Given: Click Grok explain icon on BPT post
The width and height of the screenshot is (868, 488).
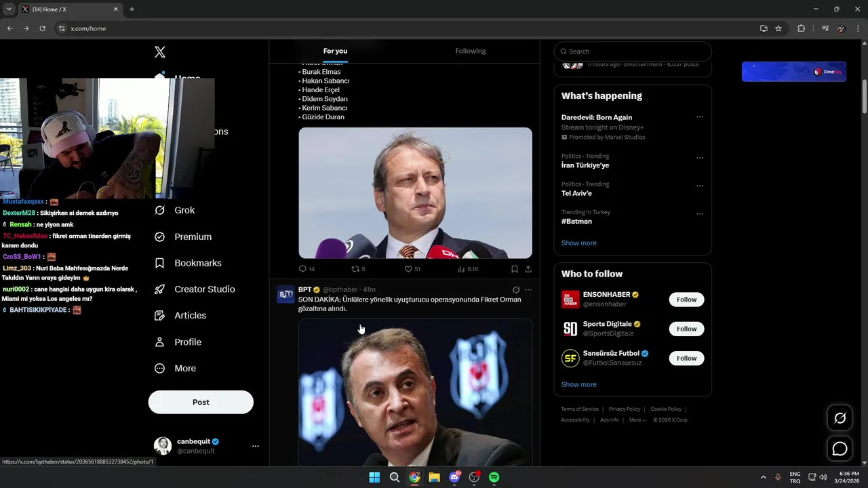Looking at the screenshot, I should click(x=516, y=290).
